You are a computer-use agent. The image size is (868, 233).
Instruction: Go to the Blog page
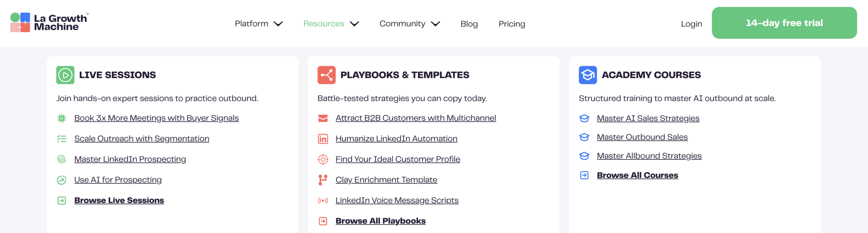point(469,24)
